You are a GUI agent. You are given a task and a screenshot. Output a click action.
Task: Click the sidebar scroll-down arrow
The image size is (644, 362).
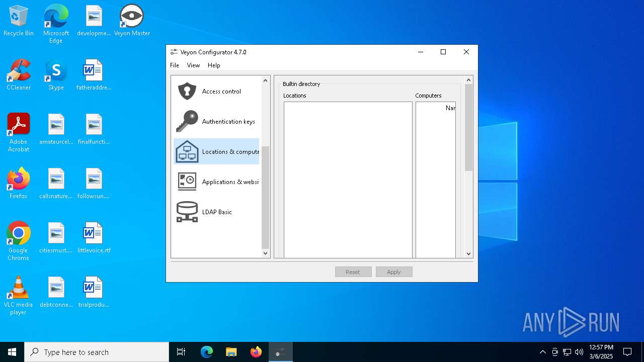click(x=266, y=253)
